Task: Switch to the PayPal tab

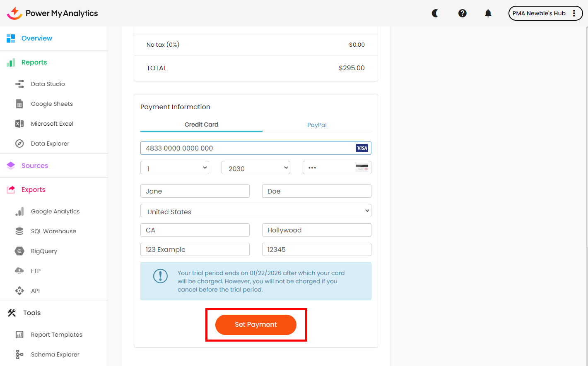Action: click(x=317, y=125)
